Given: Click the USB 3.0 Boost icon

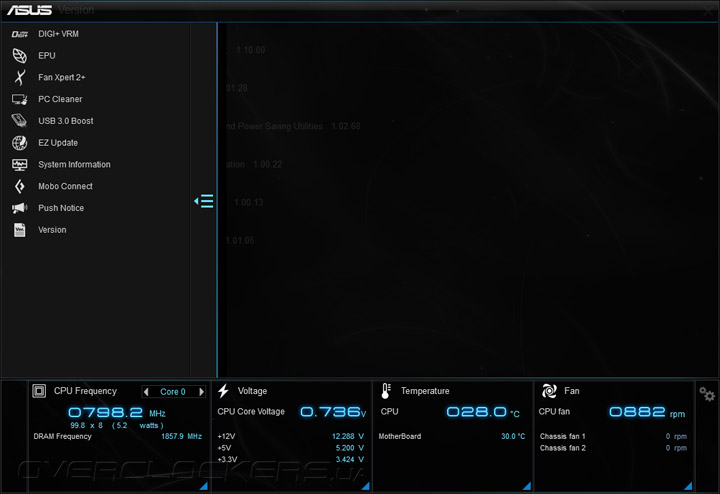Looking at the screenshot, I should [x=19, y=121].
